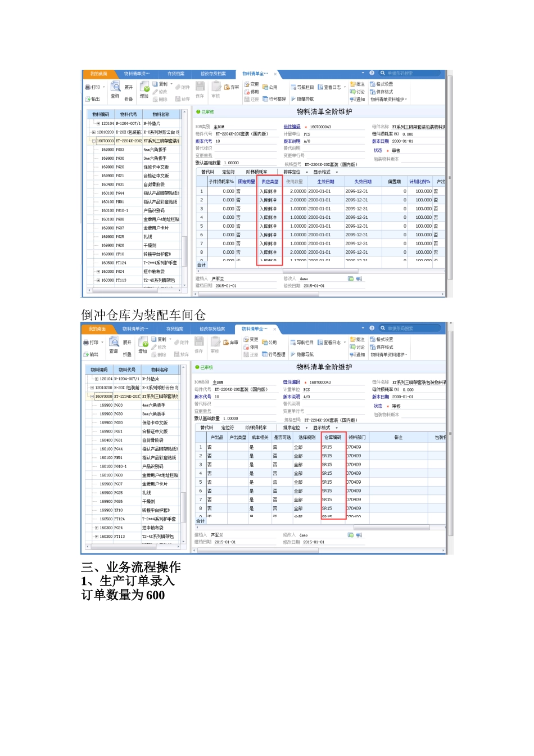This screenshot has width=534, height=756.
Task: Expand tree node 12010200 in top screenshot
Action: point(93,132)
